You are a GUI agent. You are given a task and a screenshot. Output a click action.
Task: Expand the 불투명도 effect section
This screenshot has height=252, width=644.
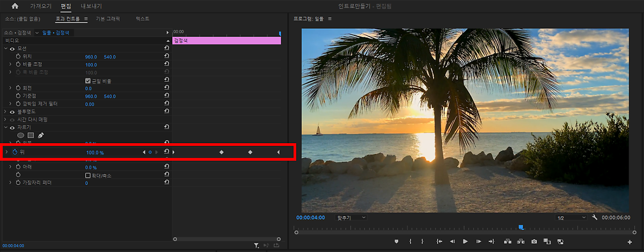pyautogui.click(x=5, y=112)
